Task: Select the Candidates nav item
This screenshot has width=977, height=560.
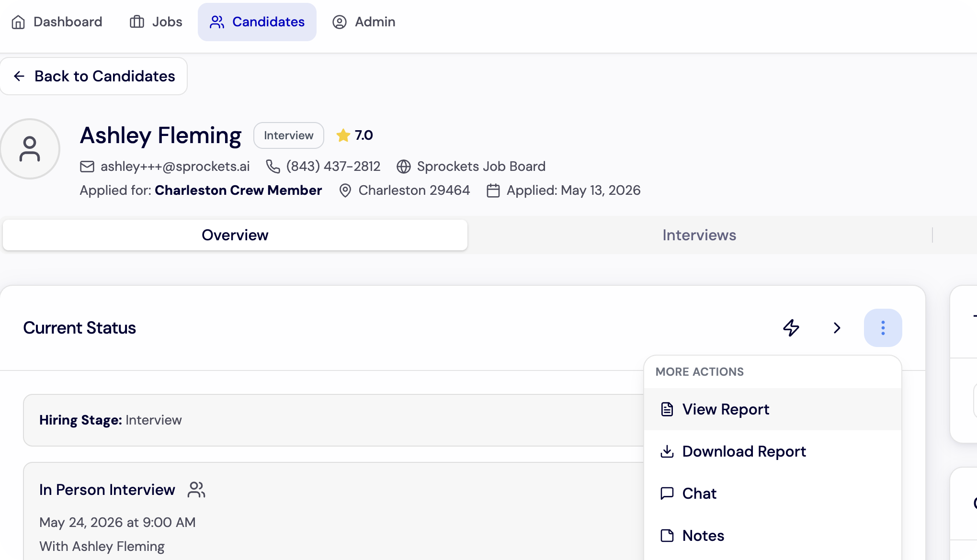Action: tap(257, 22)
